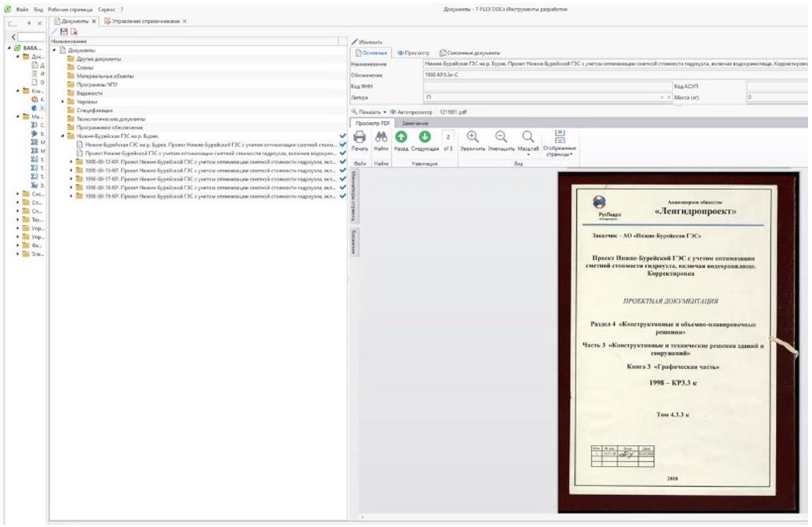Click the purple save icon in documents toolbar
Screen dimensions: 812x527
tap(64, 30)
